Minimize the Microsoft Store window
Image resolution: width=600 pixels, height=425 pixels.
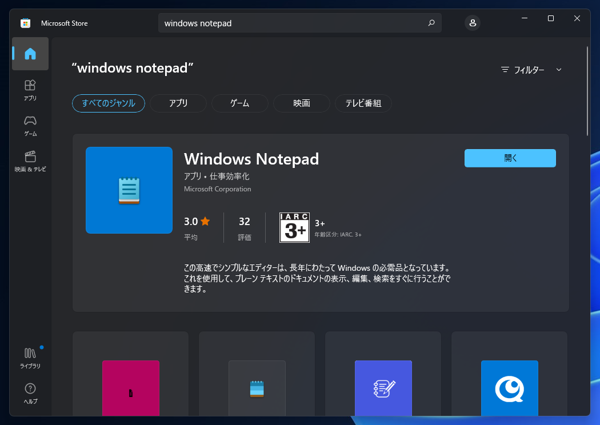[525, 18]
